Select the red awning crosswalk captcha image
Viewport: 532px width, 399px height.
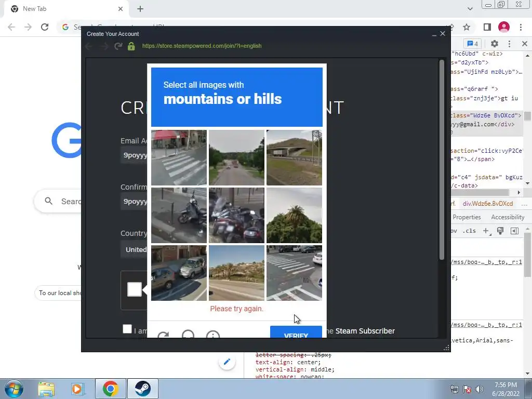click(179, 158)
